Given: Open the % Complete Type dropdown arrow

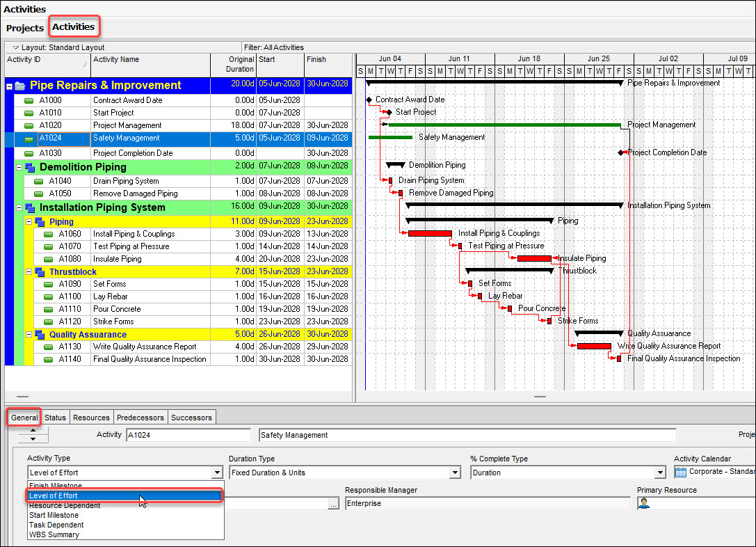Looking at the screenshot, I should pos(661,473).
